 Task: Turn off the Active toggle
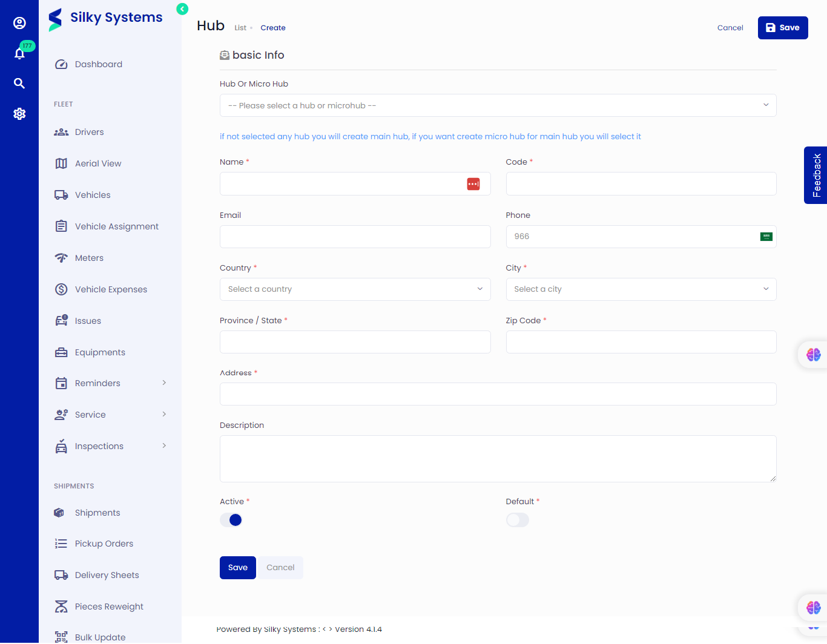click(x=231, y=520)
